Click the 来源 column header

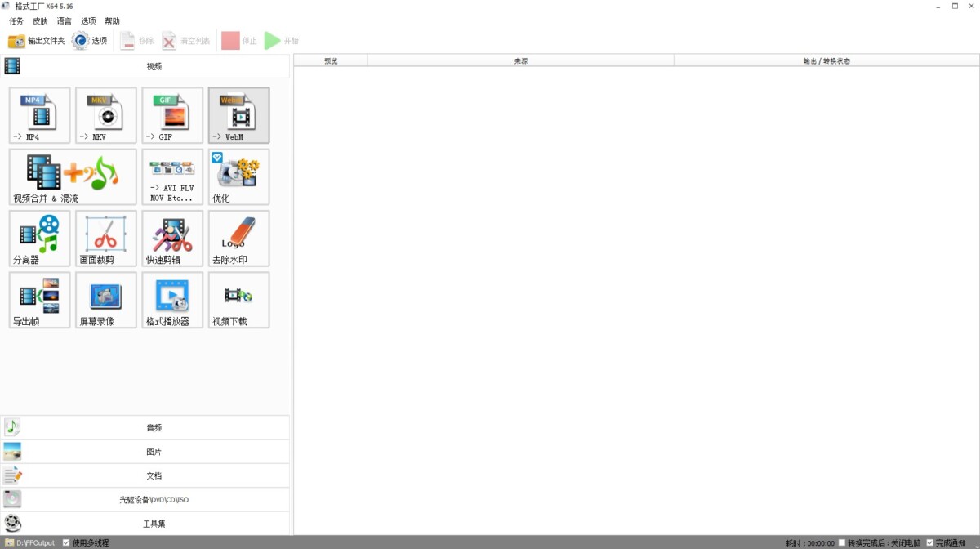click(520, 60)
